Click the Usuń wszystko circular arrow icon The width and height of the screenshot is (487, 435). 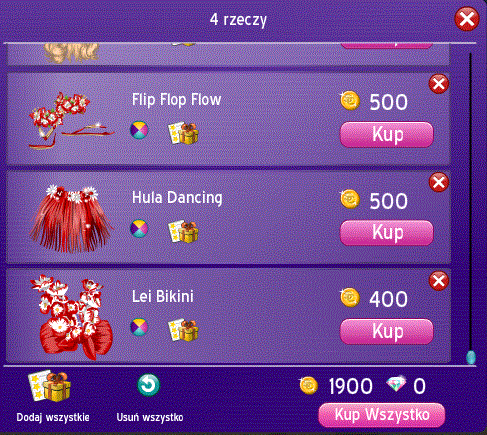point(149,385)
